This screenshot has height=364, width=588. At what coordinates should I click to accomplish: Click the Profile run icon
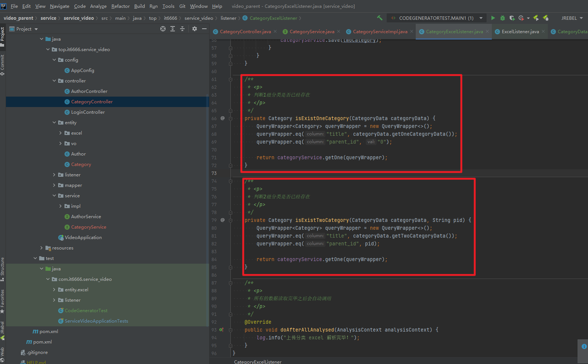coord(521,18)
